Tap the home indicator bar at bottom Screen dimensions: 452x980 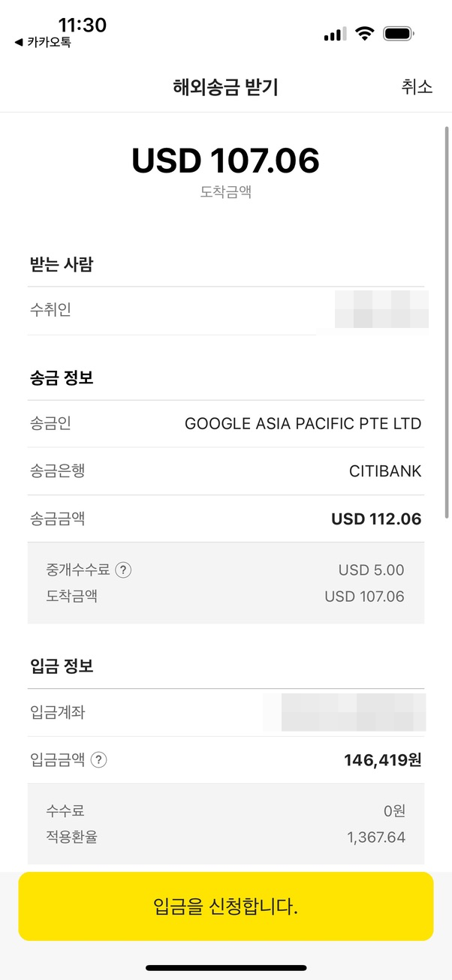pyautogui.click(x=226, y=969)
